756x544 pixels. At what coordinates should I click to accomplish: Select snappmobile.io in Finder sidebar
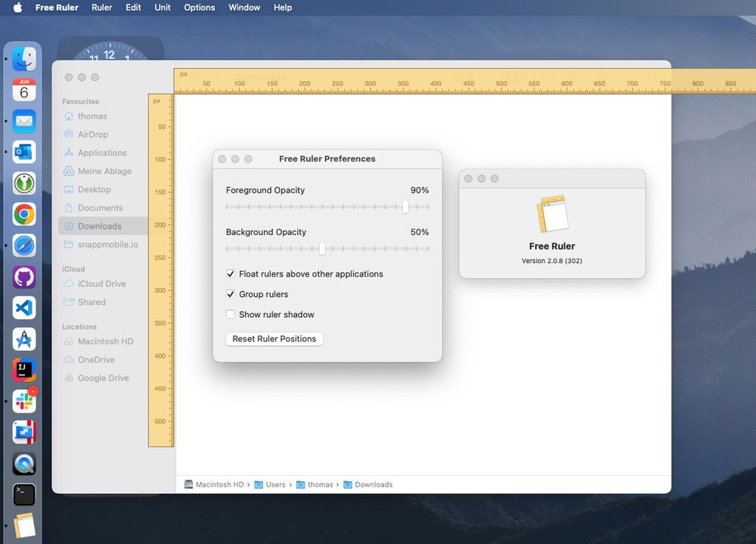click(x=108, y=244)
